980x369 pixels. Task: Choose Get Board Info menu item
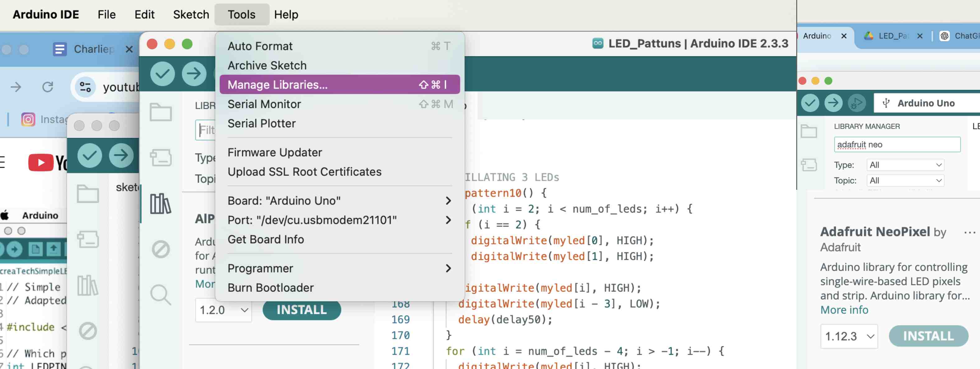[339, 240]
